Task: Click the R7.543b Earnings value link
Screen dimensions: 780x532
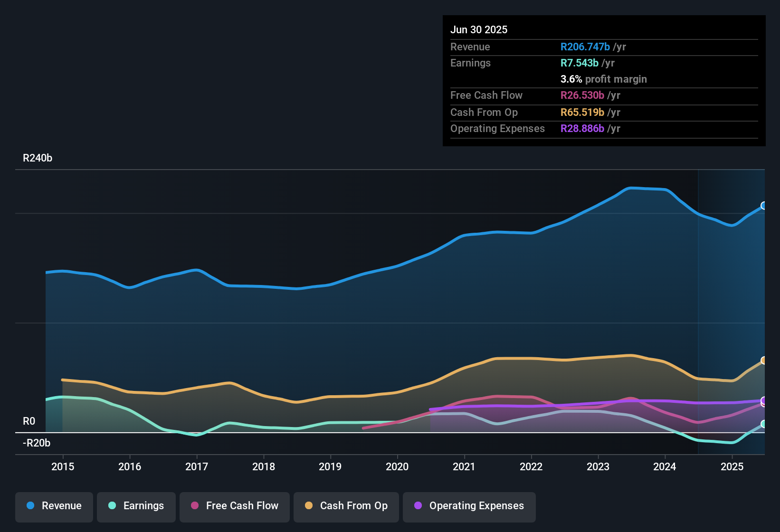Action: [579, 63]
